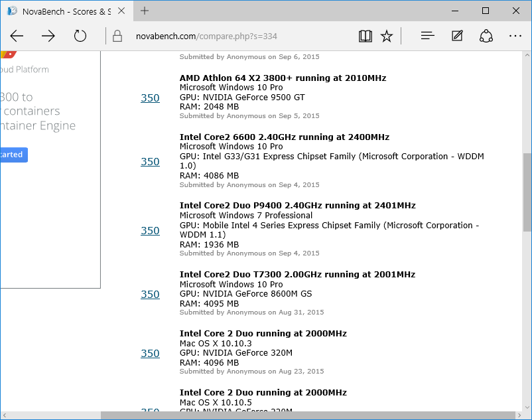Click the vertical scrollbar thumb
Viewport: 532px width, 420px height.
point(527,192)
